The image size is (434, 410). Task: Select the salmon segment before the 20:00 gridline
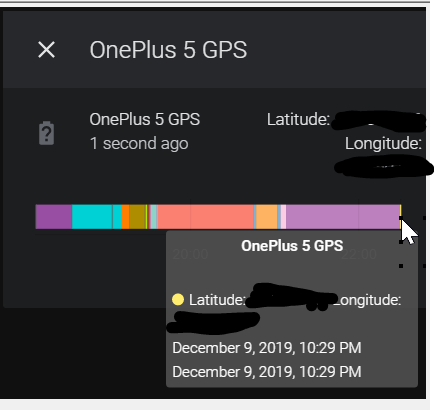[174, 217]
